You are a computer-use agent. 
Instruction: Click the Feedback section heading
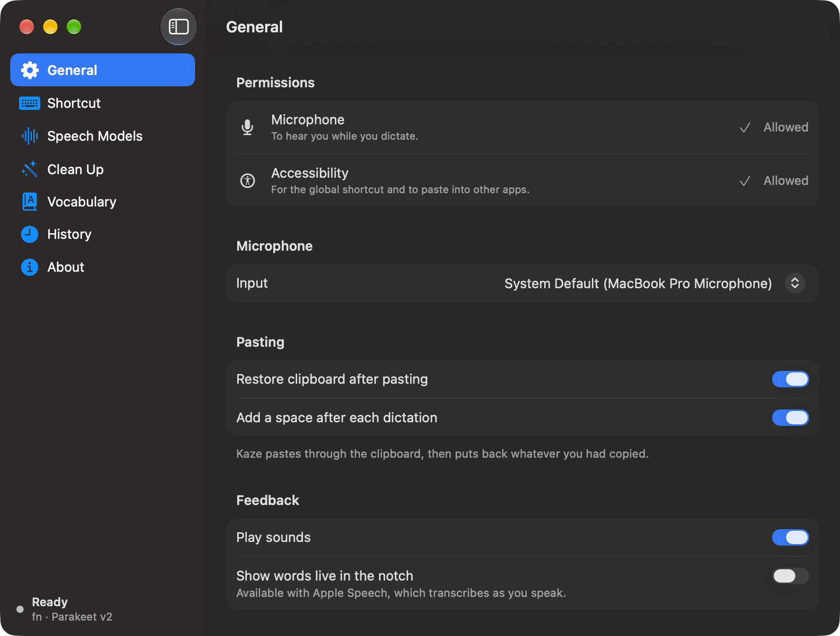[x=268, y=500]
